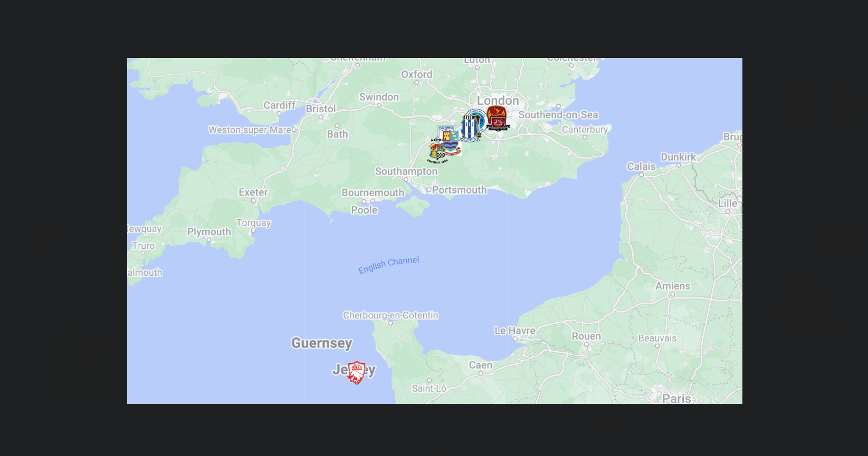This screenshot has height=456, width=868.
Task: Select the Cherbourg-en-Cotentin label
Action: 391,315
